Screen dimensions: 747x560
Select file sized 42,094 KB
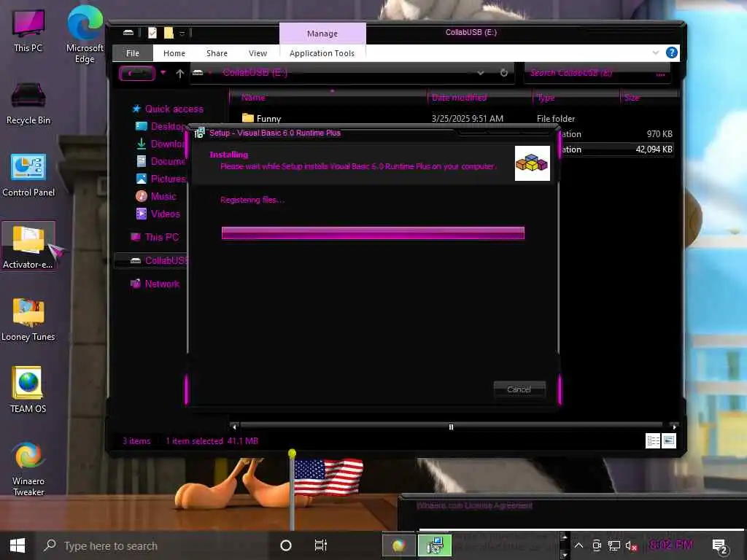coord(617,149)
